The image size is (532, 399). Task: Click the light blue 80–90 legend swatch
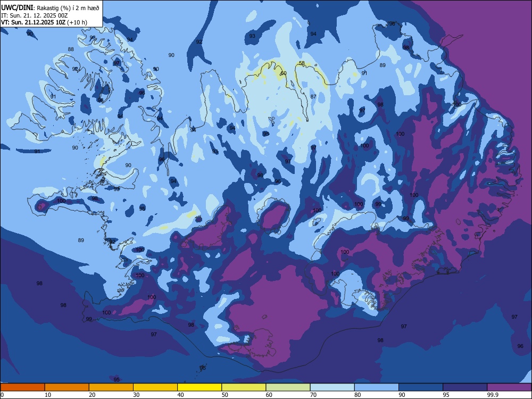[x=377, y=387]
